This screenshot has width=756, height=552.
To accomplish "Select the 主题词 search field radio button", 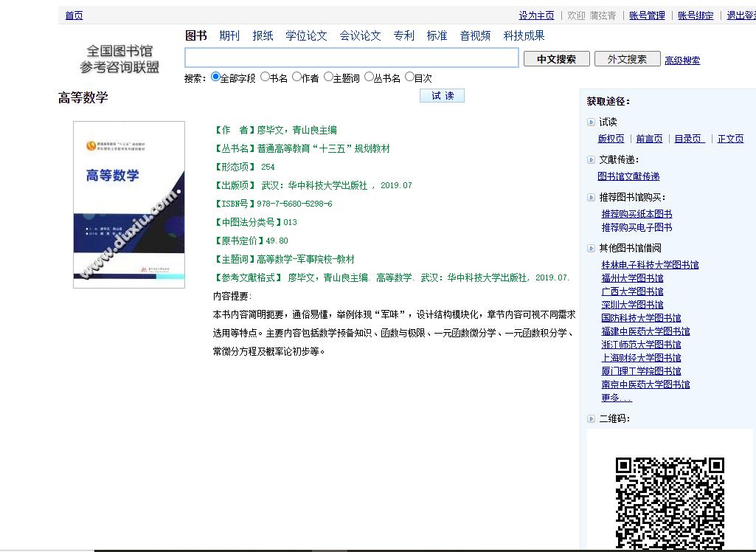I will coord(327,76).
